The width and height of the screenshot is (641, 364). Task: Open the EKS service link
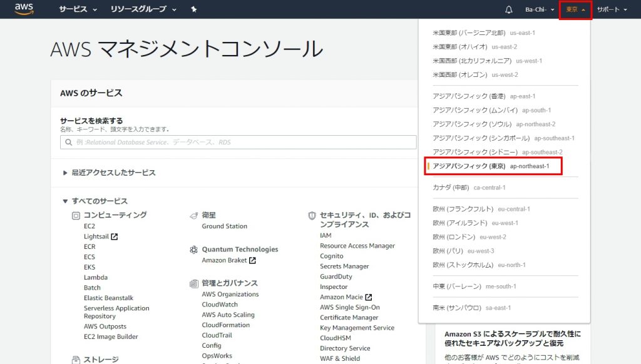click(x=90, y=267)
